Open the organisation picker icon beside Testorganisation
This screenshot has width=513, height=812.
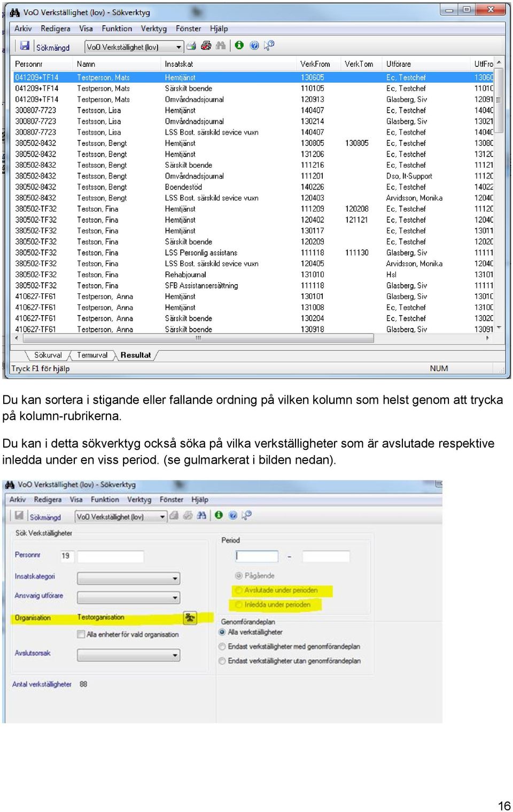(x=190, y=618)
